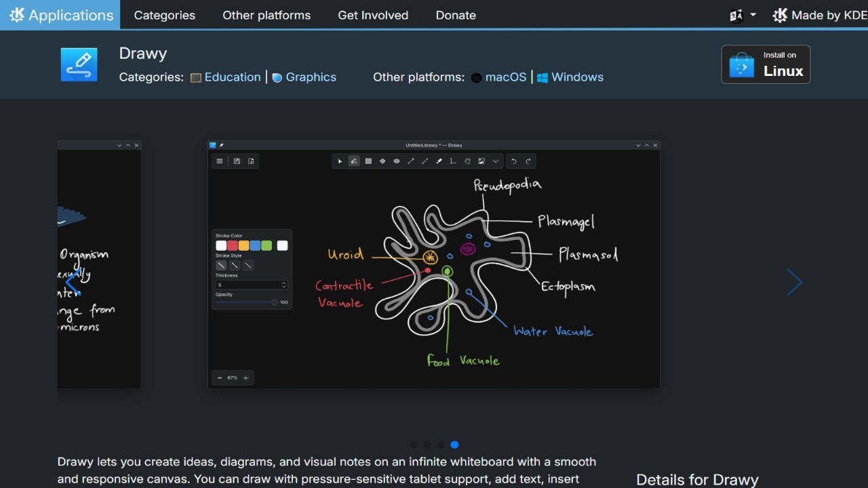
Task: Open the Categories menu
Action: [165, 15]
